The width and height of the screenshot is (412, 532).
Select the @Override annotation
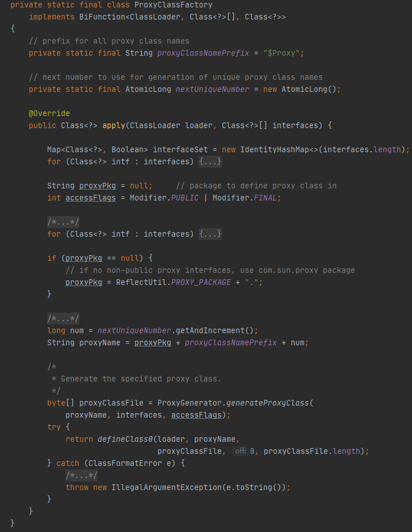(x=49, y=113)
